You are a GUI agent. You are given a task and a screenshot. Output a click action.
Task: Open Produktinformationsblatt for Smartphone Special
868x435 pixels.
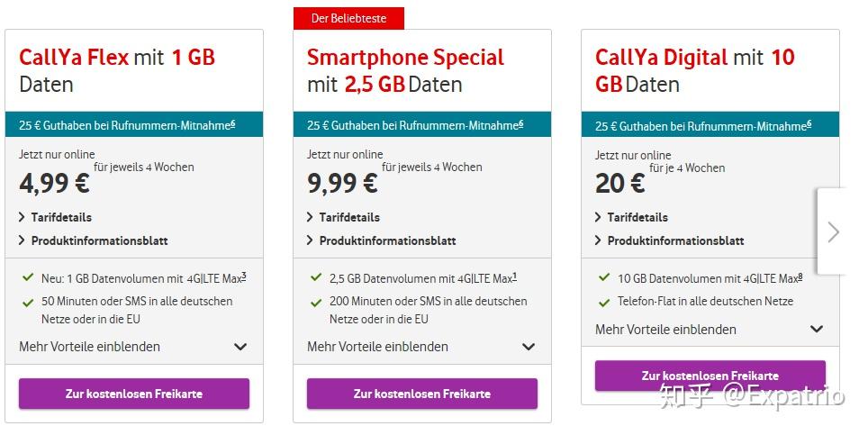(387, 240)
